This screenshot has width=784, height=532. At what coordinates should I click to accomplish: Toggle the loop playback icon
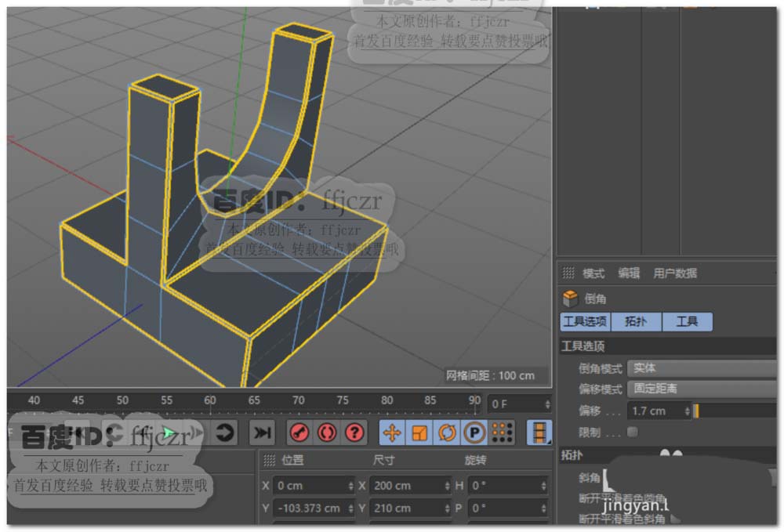coord(224,432)
